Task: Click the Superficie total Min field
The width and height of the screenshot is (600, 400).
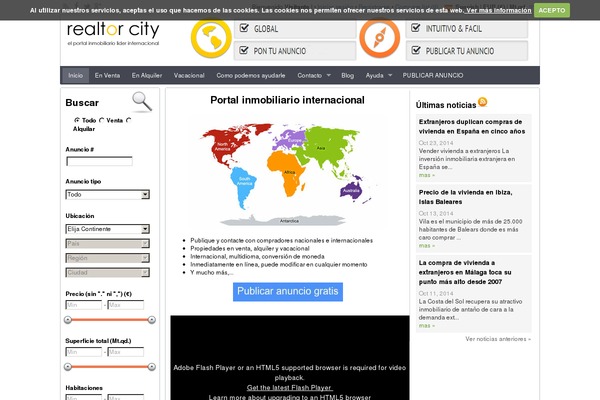Action: [84, 352]
